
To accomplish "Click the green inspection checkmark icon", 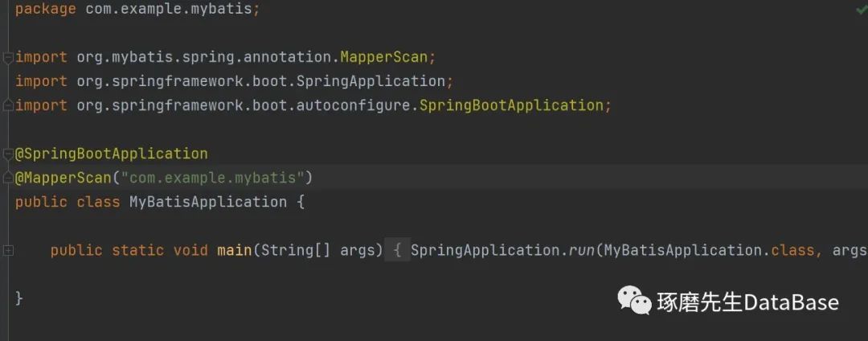I will click(861, 10).
